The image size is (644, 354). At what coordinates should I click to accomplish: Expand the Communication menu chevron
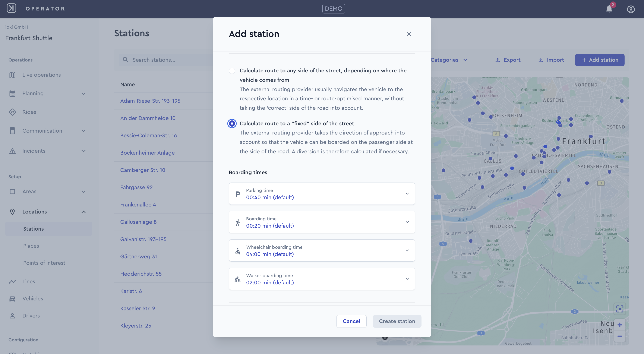tap(83, 131)
